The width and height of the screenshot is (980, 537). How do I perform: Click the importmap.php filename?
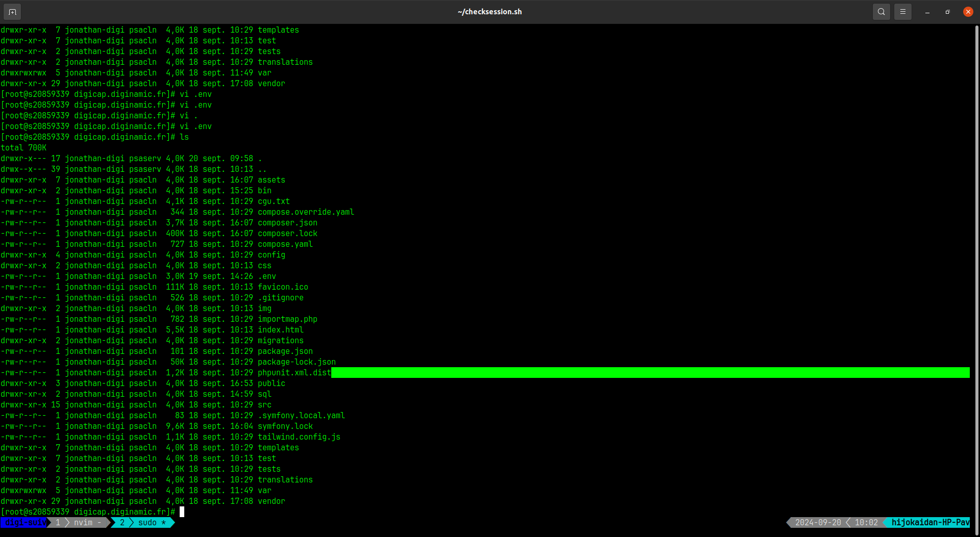click(x=287, y=319)
